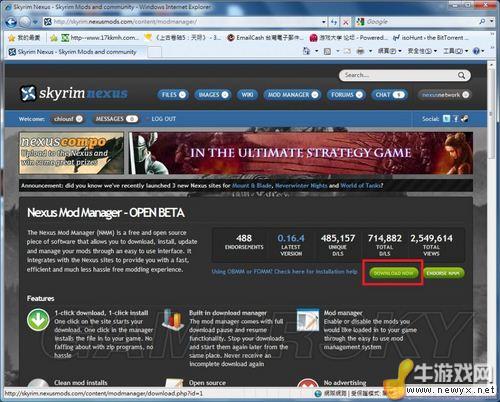Open the FILES navigation menu

(x=173, y=95)
